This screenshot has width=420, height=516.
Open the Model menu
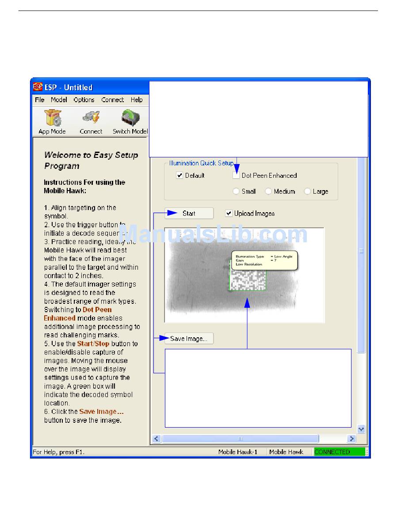point(59,100)
